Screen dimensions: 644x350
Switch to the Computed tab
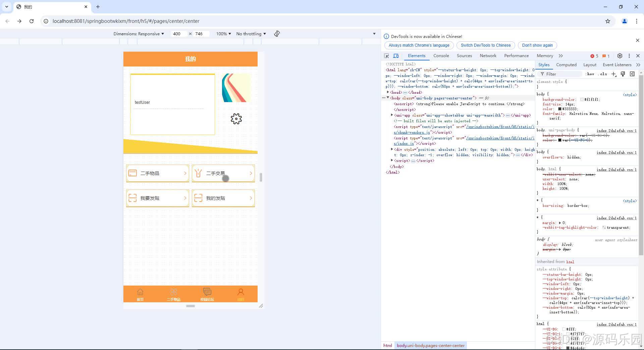(566, 64)
